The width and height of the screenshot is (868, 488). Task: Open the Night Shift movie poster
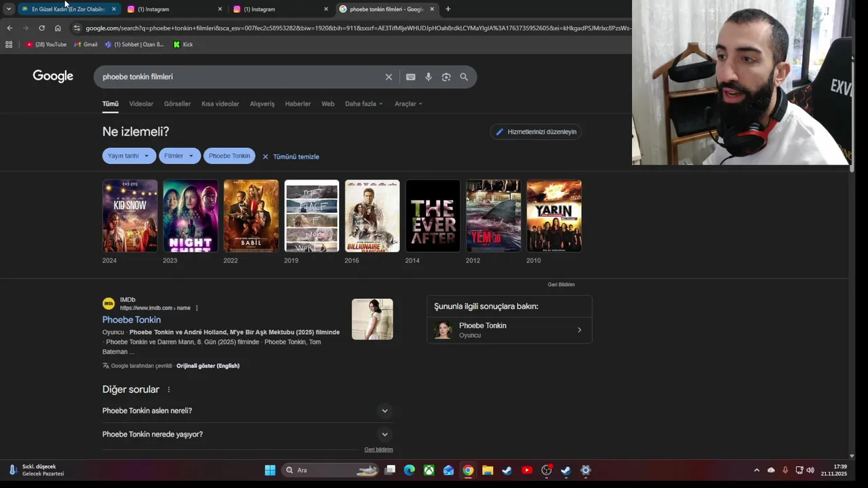tap(190, 216)
